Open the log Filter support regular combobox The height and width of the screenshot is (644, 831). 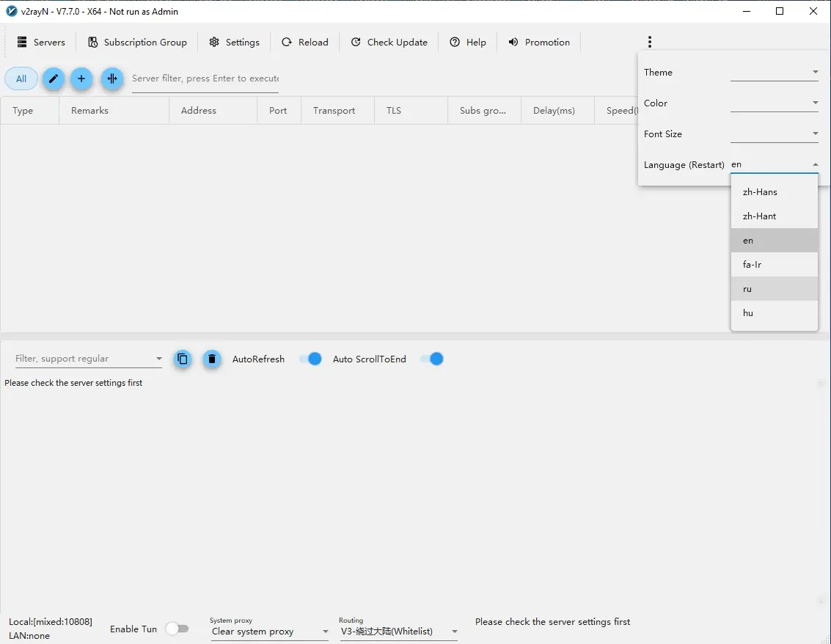(89, 359)
